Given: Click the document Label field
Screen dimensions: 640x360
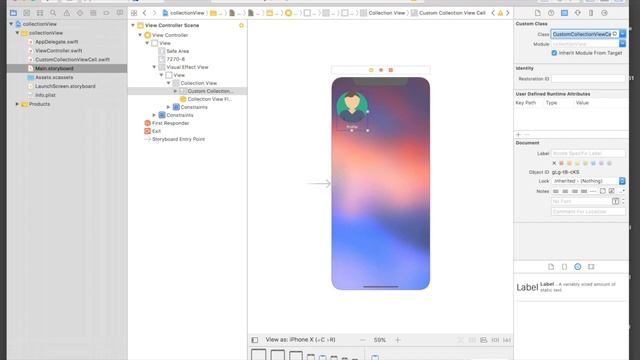Looking at the screenshot, I should [x=588, y=153].
